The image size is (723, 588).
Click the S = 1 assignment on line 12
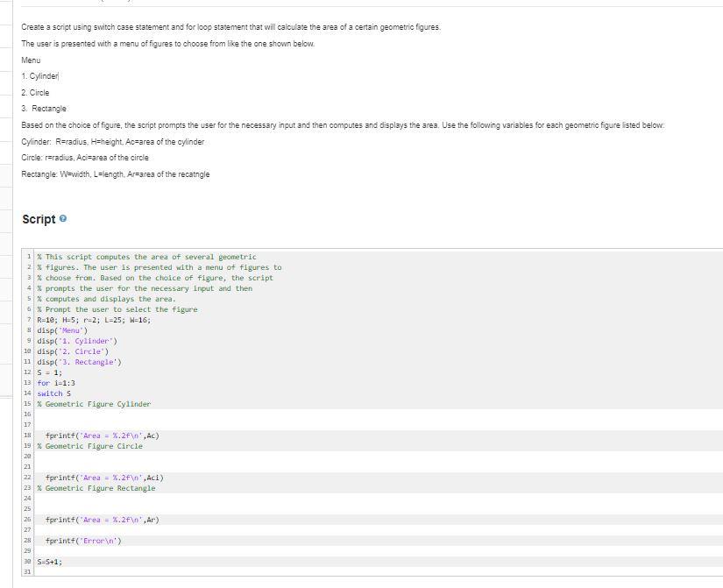point(46,372)
